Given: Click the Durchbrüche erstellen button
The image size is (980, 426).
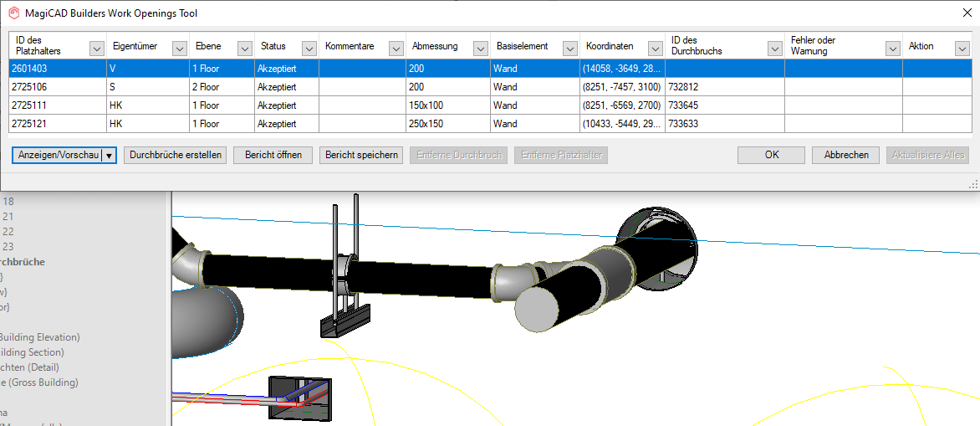Looking at the screenshot, I should click(x=175, y=156).
